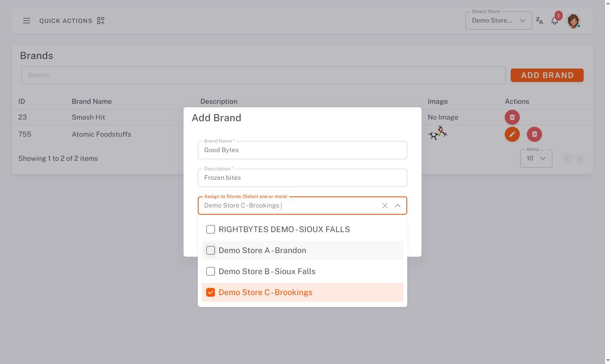Open the user profile avatar
The height and width of the screenshot is (364, 611).
point(573,21)
